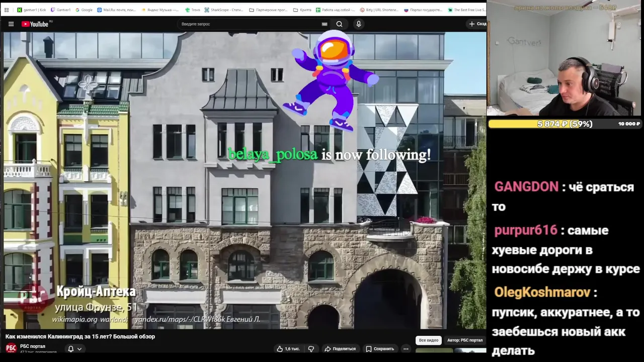Screen dimensions: 644x362
Task: Start voice search with microphone icon
Action: click(358, 24)
